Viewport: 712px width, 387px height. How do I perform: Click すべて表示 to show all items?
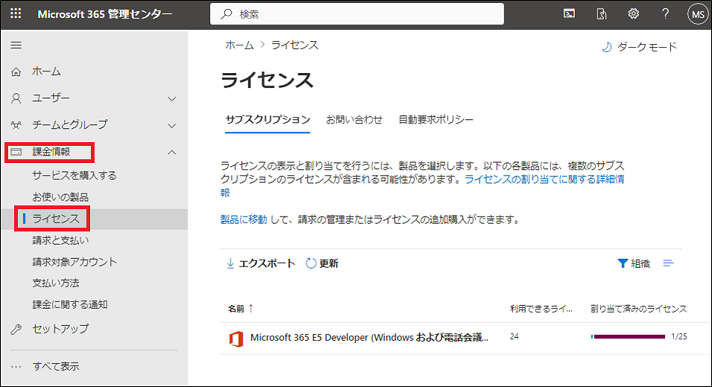[x=56, y=366]
